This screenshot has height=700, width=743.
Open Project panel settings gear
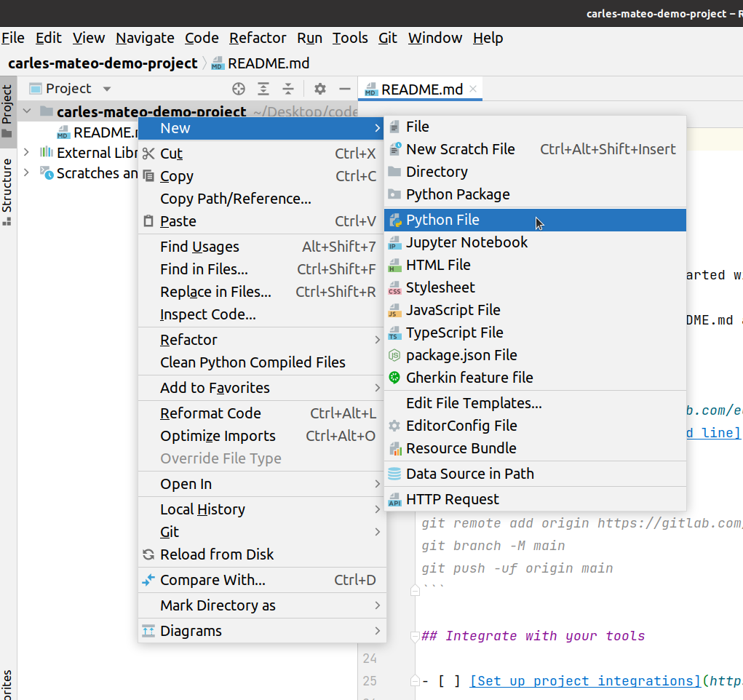click(320, 89)
